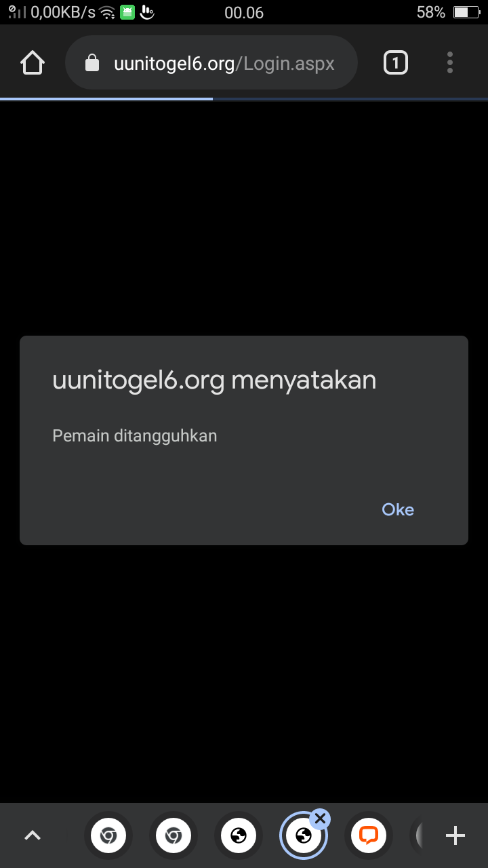Open the three-dot browser menu
488x868 pixels.
click(450, 63)
